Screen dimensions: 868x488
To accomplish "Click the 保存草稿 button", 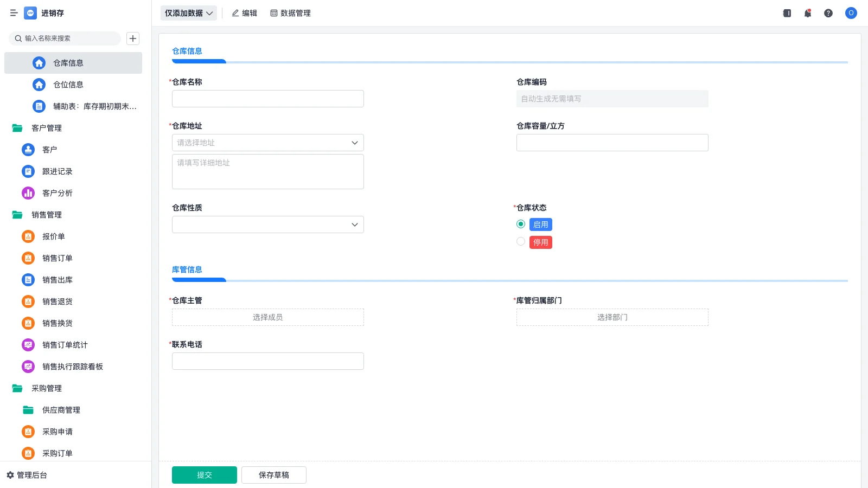I will tap(274, 475).
